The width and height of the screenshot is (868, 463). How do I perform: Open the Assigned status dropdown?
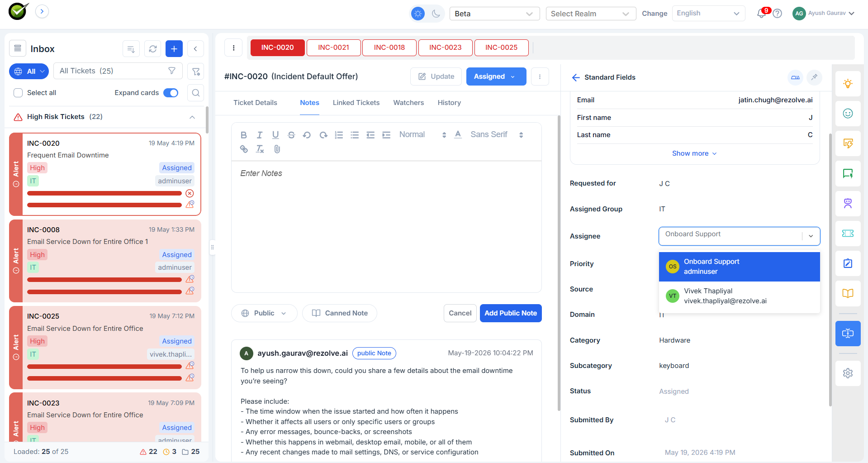tap(496, 76)
